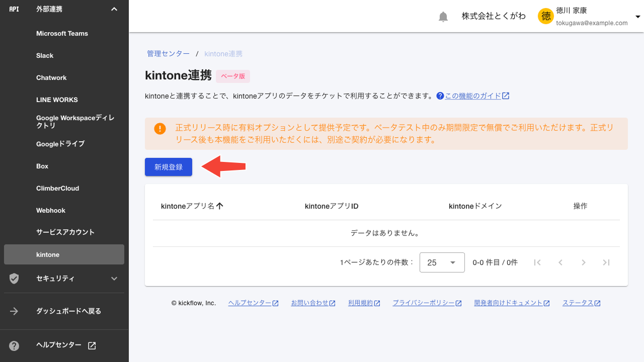Open Slack integration menu item
This screenshot has height=362, width=644.
[64, 56]
